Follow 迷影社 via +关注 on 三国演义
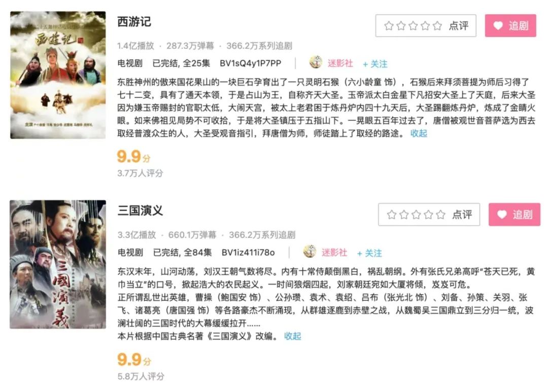 [369, 253]
